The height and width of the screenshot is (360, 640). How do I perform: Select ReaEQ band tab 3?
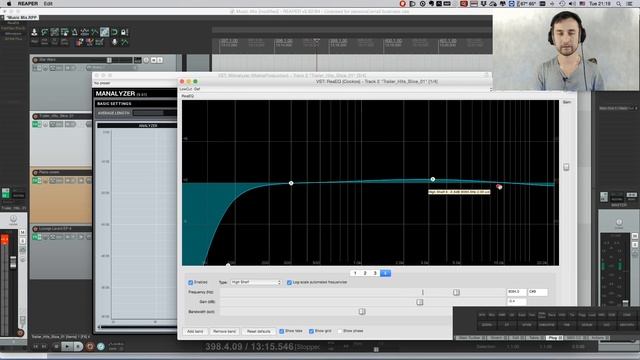(375, 273)
